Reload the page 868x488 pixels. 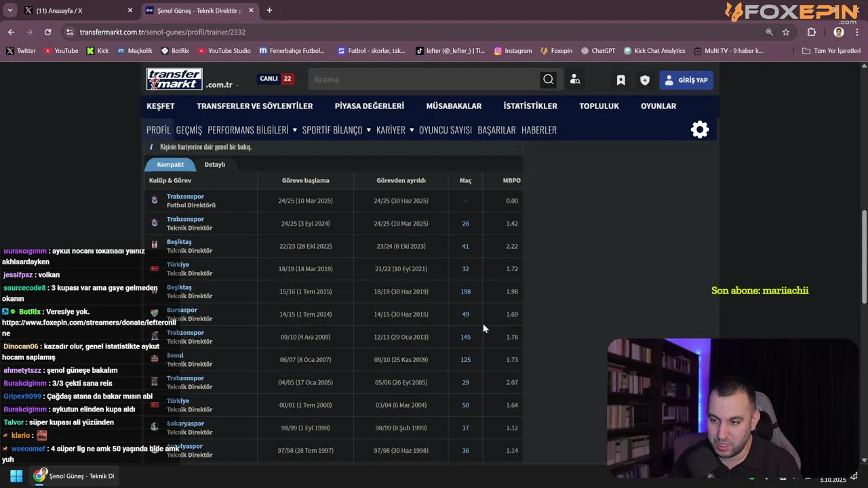click(x=47, y=32)
